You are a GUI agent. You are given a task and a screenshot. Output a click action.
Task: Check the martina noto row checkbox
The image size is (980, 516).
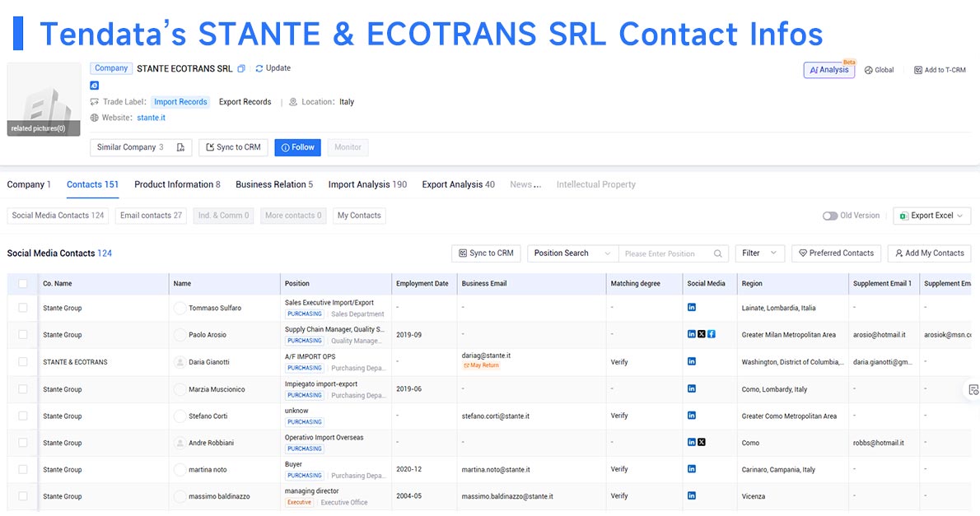23,470
